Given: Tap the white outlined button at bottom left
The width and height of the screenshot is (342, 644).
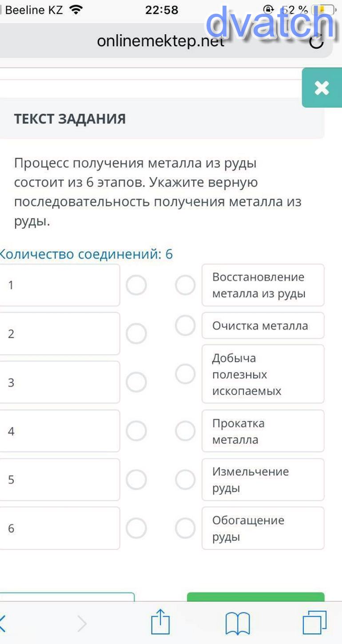Looking at the screenshot, I should pyautogui.click(x=67, y=597).
